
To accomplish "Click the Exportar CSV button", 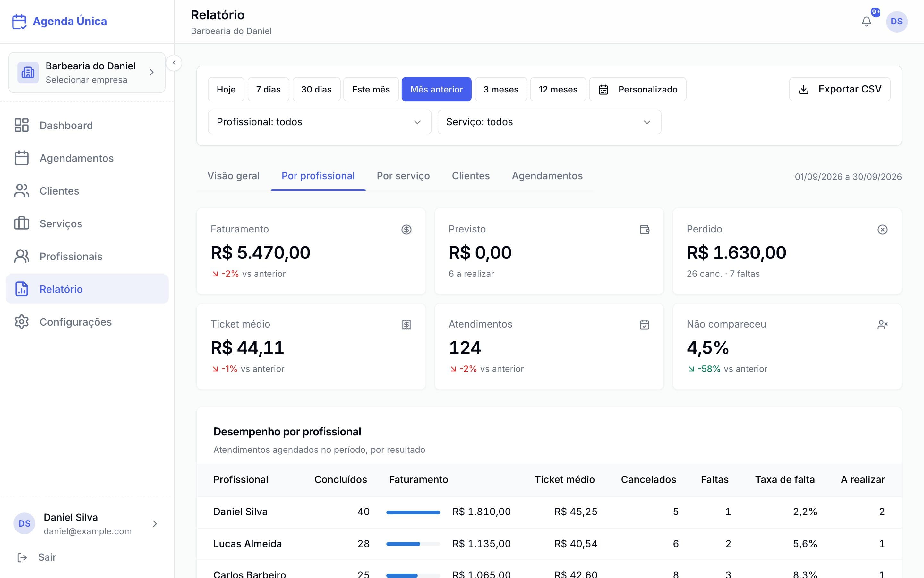I will [x=840, y=90].
